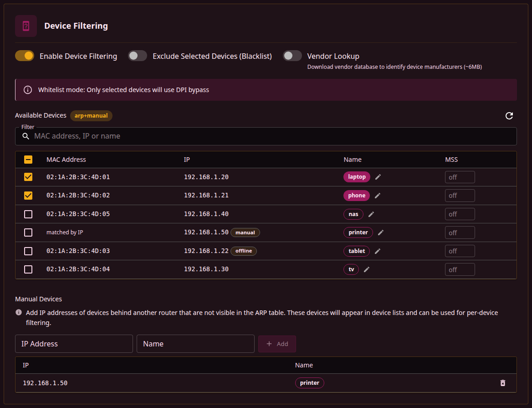This screenshot has width=532, height=408.
Task: Enable Exclude Selected Devices blacklist switch
Action: point(138,56)
